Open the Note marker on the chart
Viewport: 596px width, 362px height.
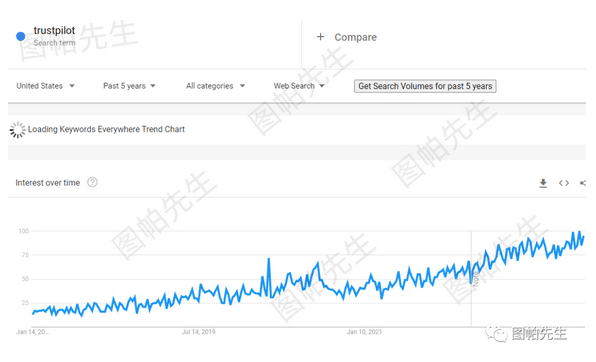point(476,279)
